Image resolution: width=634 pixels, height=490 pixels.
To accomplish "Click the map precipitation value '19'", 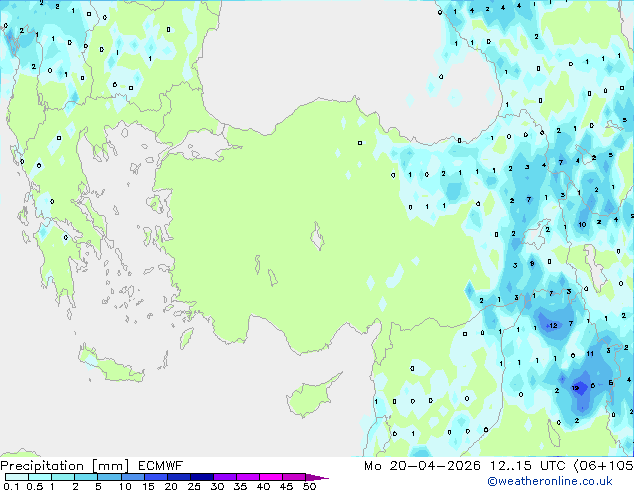I will coord(575,388).
